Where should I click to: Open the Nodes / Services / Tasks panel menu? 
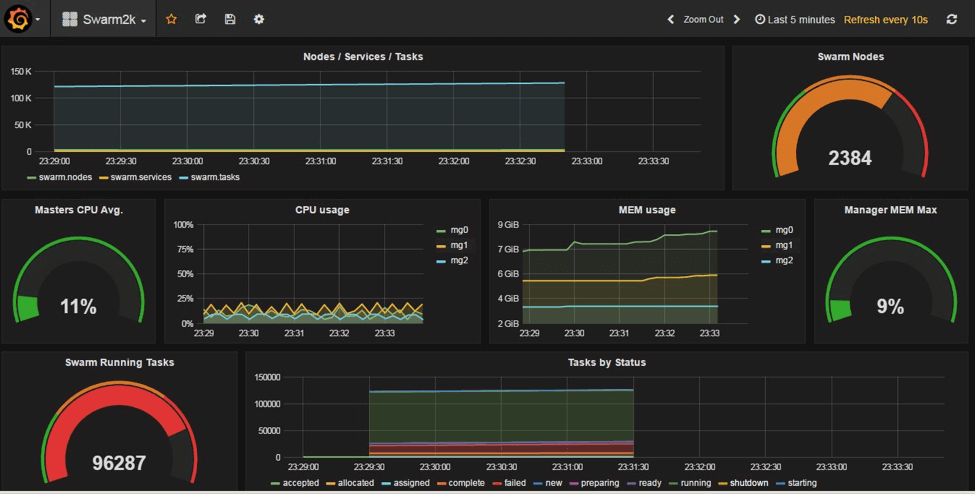tap(362, 57)
